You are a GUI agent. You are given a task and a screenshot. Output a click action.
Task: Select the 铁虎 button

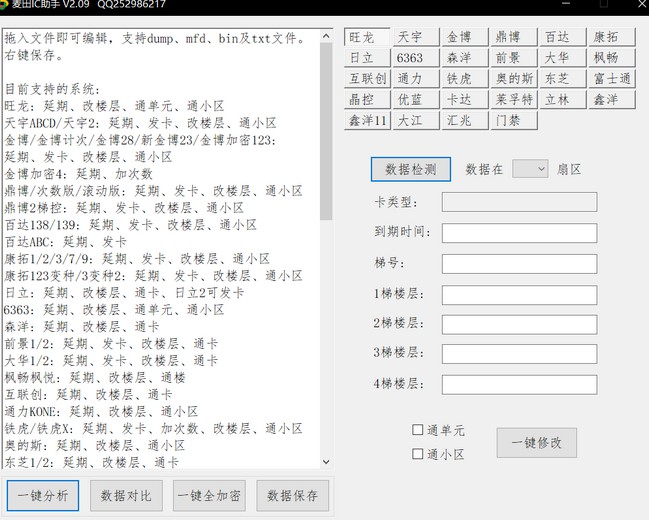coord(465,78)
